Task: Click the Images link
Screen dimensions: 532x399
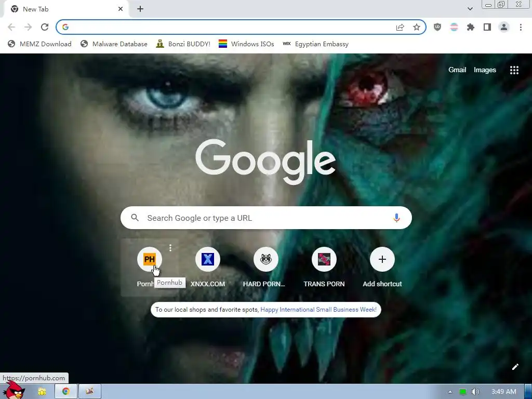Action: [x=485, y=70]
